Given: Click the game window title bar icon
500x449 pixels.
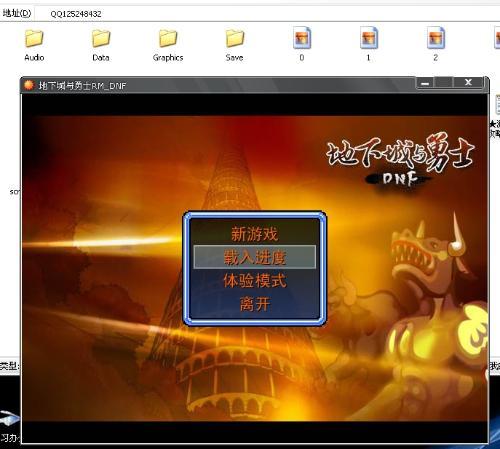Looking at the screenshot, I should [29, 85].
